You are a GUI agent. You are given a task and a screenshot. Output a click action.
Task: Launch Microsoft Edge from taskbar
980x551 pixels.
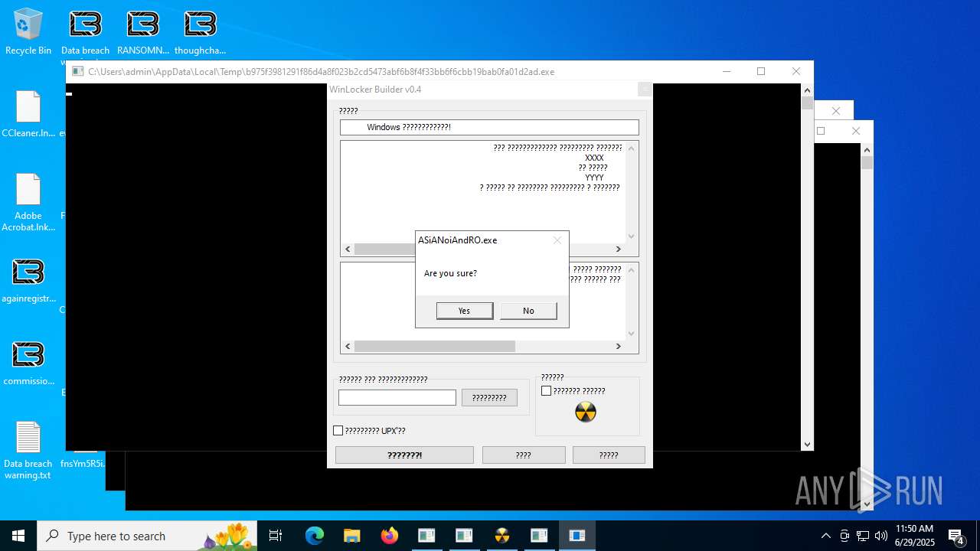click(315, 536)
